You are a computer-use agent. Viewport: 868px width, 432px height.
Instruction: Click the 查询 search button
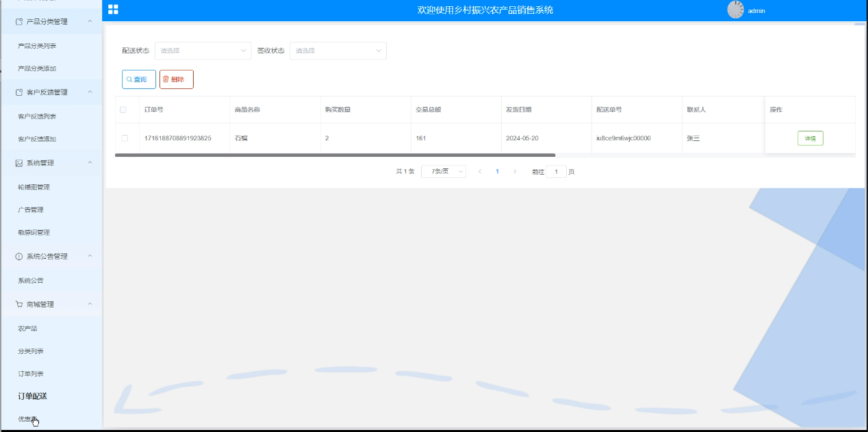(139, 79)
